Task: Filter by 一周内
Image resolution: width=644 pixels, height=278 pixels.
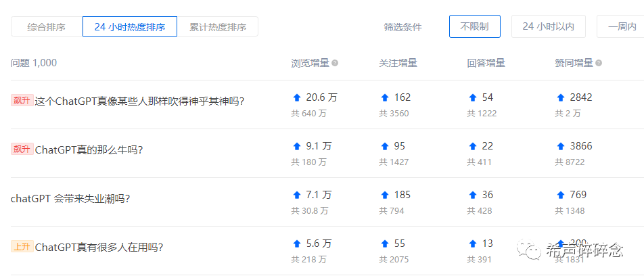Action: click(x=622, y=26)
